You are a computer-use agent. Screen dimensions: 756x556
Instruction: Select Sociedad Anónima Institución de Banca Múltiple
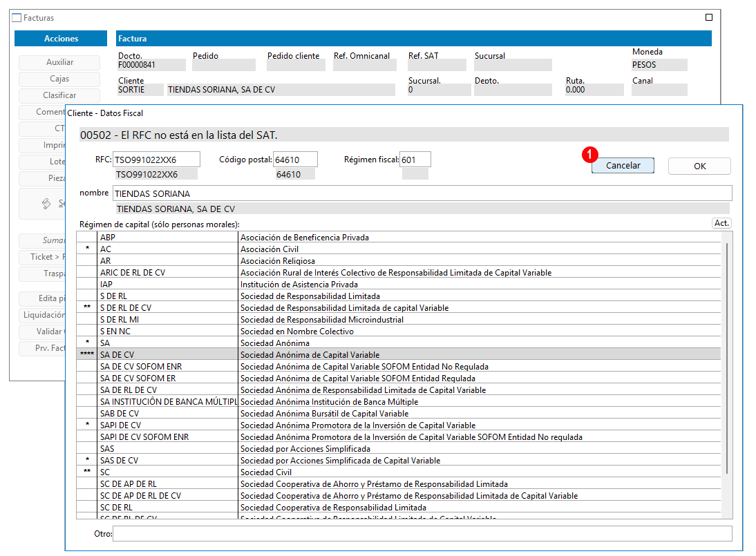click(399, 402)
